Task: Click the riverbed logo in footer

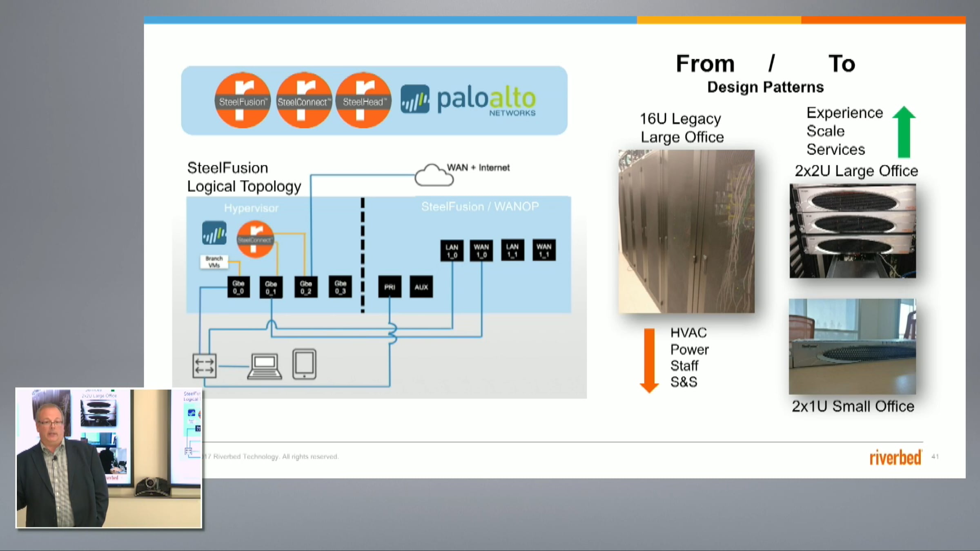Action: [895, 457]
